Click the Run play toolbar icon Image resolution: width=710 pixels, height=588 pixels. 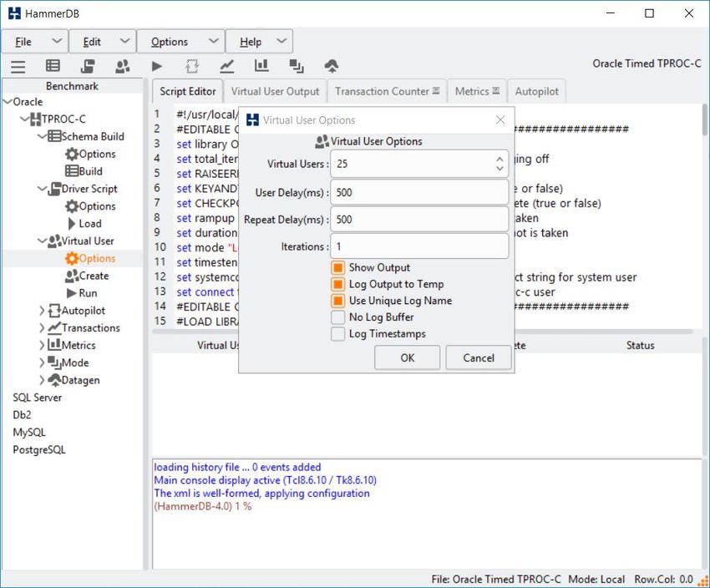point(157,66)
